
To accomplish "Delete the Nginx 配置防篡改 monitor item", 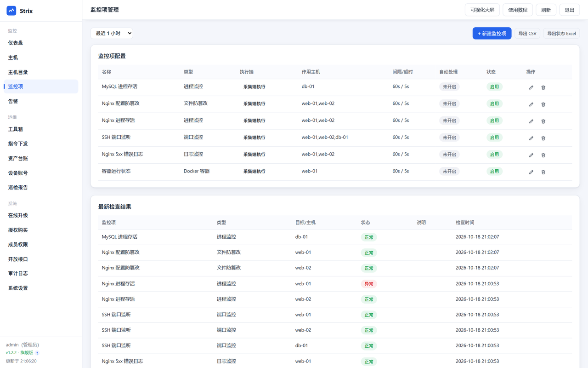I will pos(543,104).
